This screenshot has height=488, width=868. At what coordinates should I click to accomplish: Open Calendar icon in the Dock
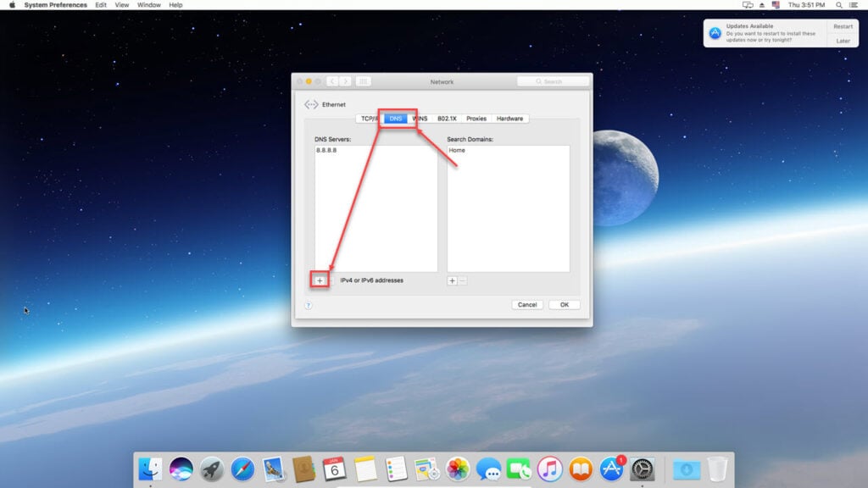point(334,469)
